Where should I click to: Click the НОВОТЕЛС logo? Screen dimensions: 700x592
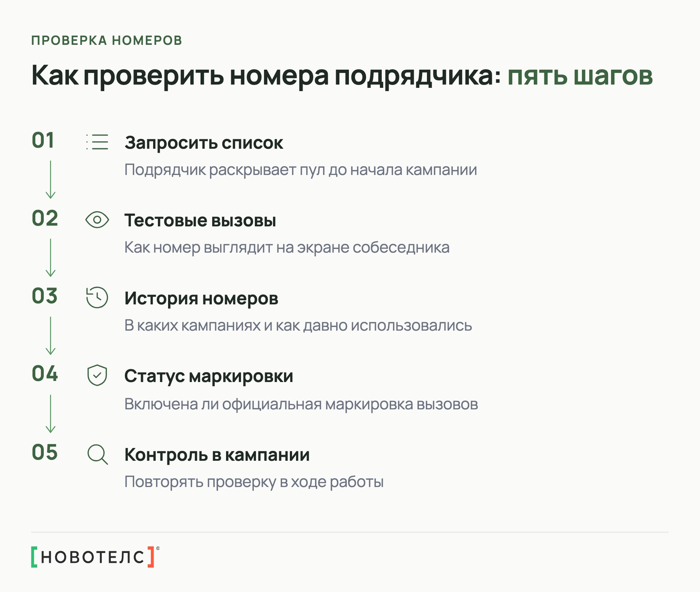[x=95, y=557]
